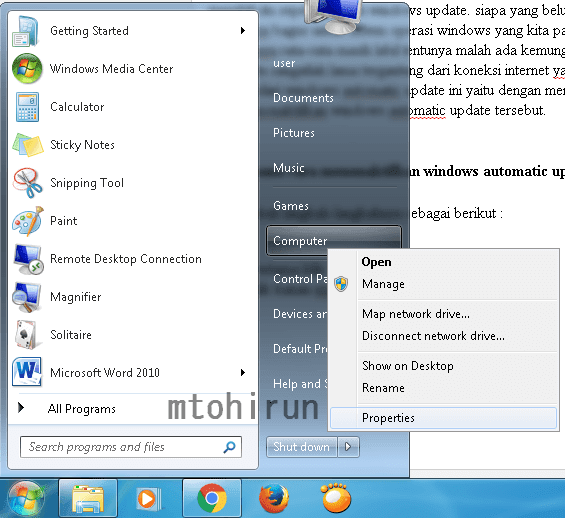Launch the Magnifier icon

pos(26,297)
